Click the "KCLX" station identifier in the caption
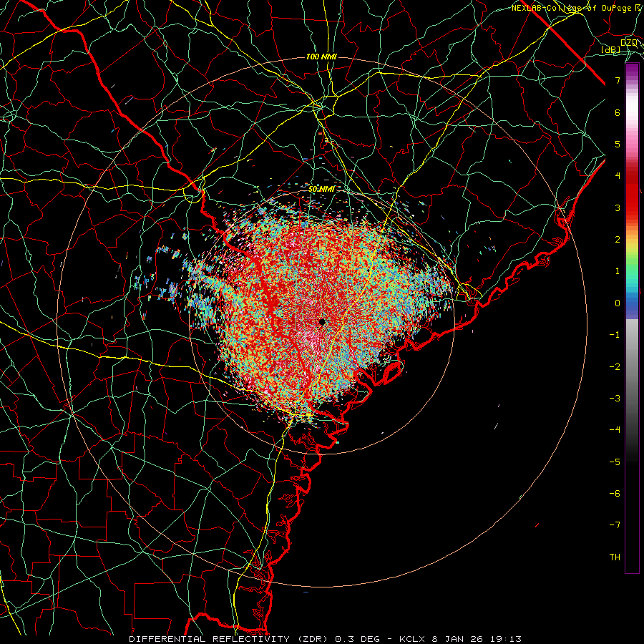The height and width of the screenshot is (644, 644). (x=412, y=639)
